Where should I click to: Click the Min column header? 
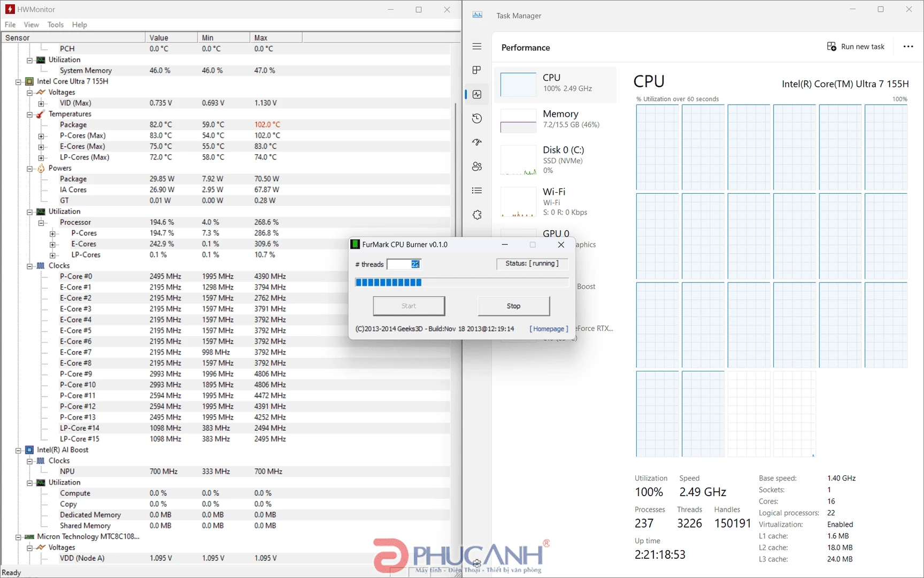pyautogui.click(x=224, y=37)
